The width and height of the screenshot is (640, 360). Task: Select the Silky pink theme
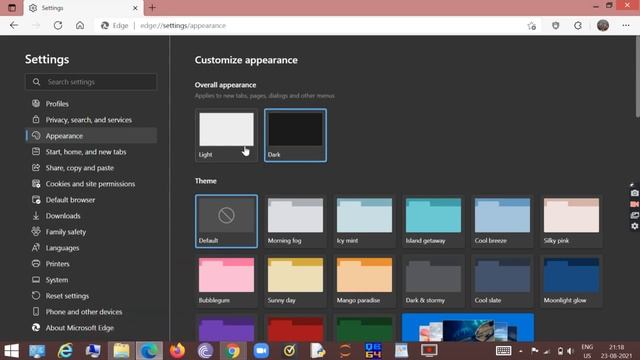[x=571, y=221]
